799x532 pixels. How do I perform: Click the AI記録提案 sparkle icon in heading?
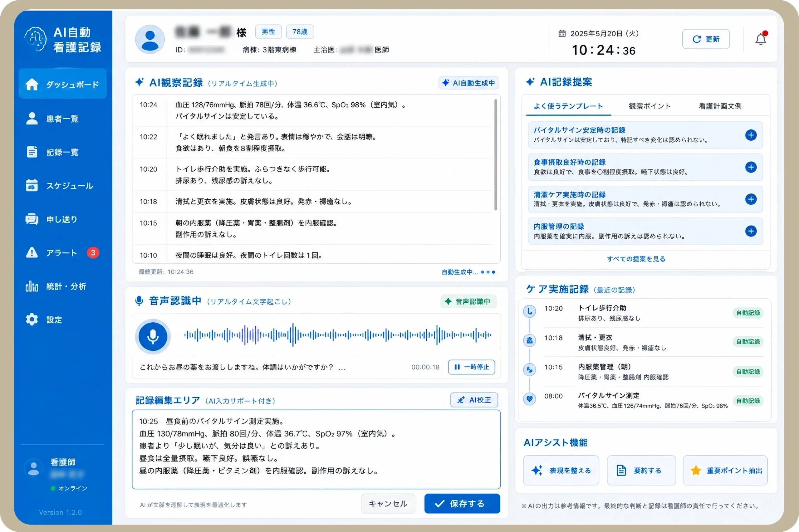[530, 81]
